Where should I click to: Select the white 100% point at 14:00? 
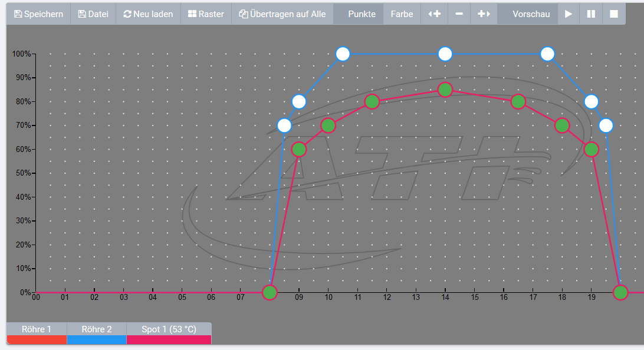[x=445, y=54]
